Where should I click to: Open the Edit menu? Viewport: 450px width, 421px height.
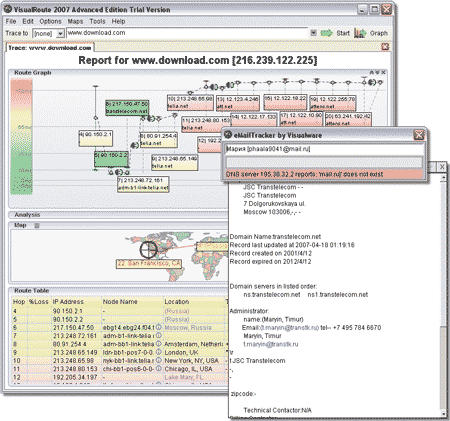point(28,21)
